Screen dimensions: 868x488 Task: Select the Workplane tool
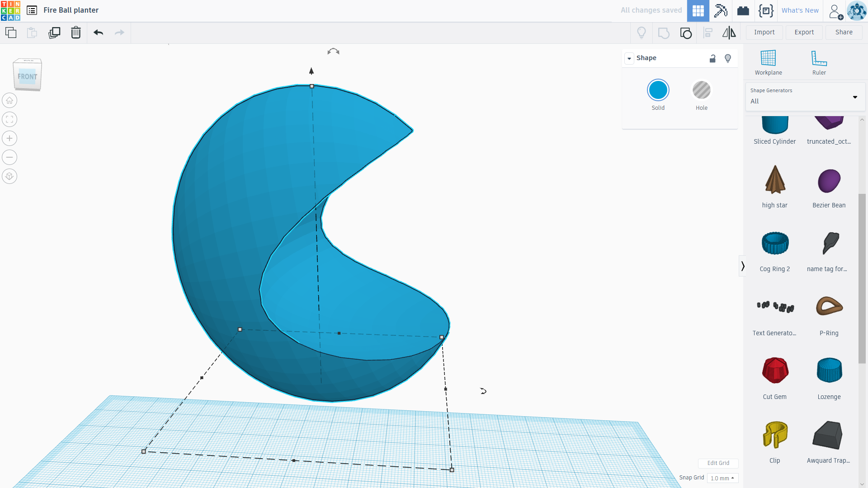768,63
